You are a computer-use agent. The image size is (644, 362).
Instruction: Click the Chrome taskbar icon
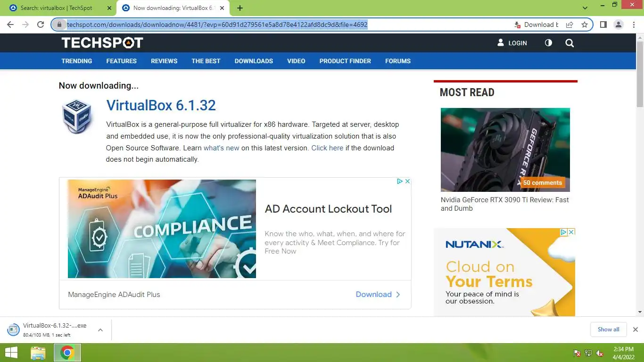[67, 353]
